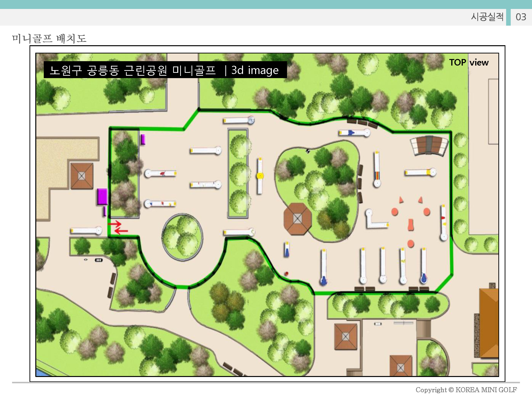The image size is (532, 399).
Task: Click the octagonal brown pavilion roof
Action: pyautogui.click(x=297, y=219)
